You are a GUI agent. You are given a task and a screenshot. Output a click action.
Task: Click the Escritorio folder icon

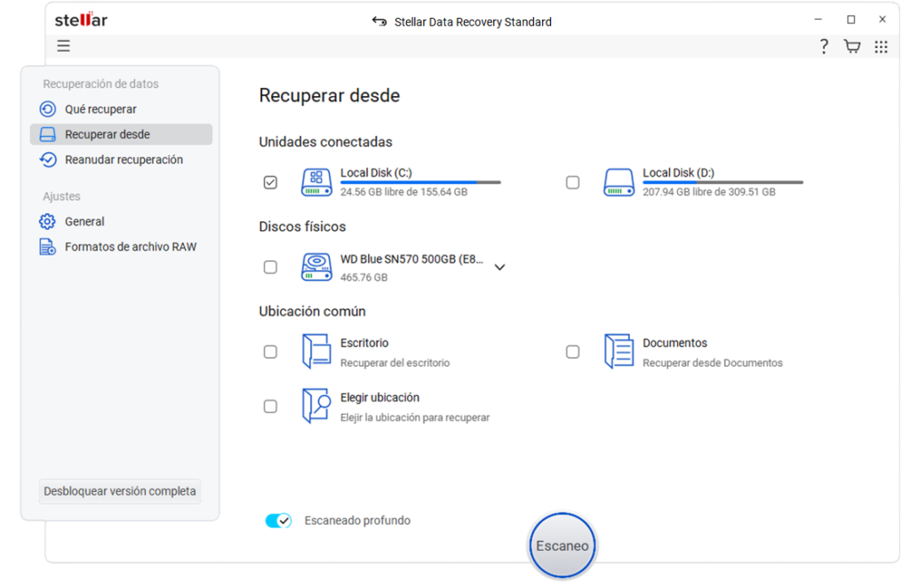[316, 352]
